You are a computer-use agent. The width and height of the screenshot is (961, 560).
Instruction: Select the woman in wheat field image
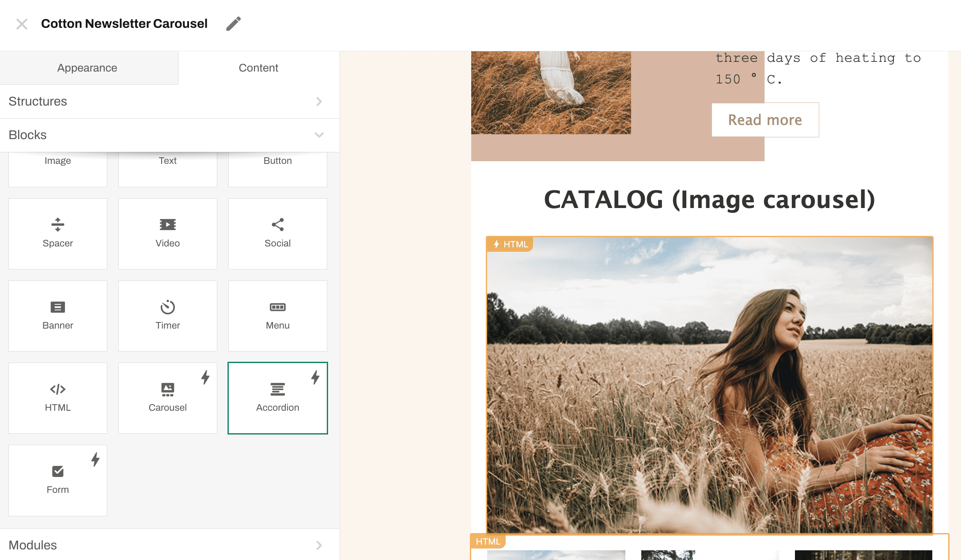tap(710, 385)
